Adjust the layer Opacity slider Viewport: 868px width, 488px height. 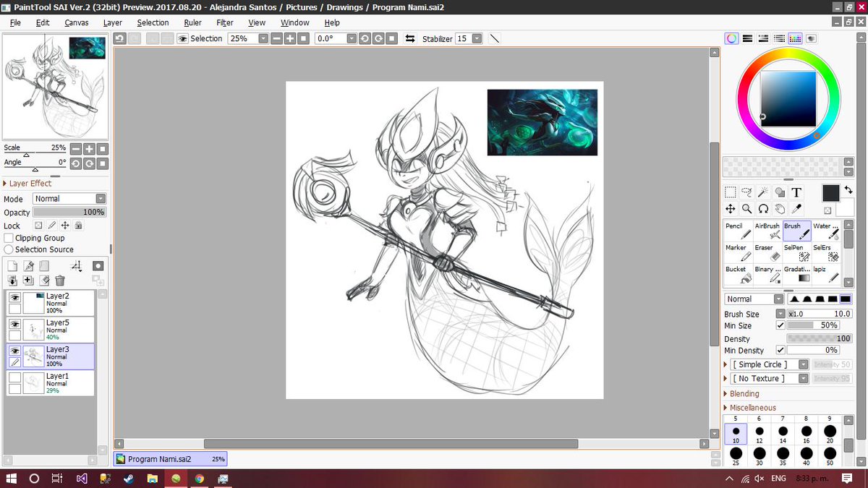69,213
